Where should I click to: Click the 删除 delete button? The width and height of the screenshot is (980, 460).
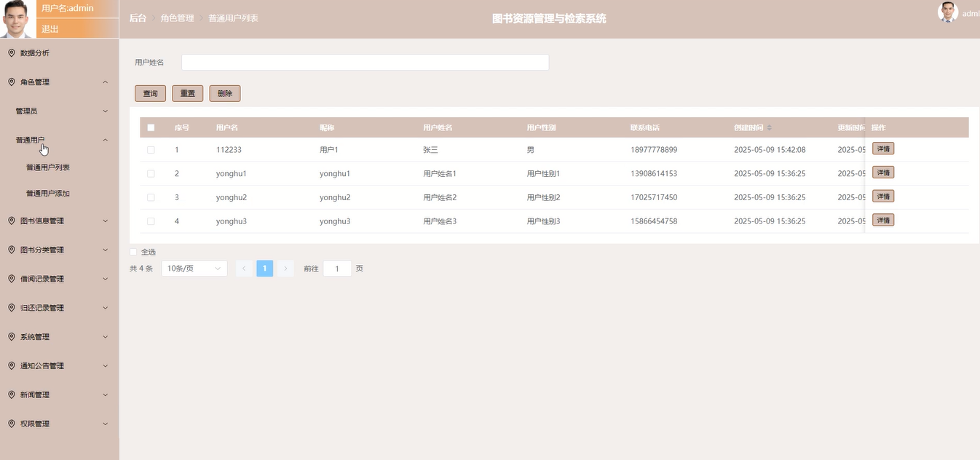coord(225,93)
